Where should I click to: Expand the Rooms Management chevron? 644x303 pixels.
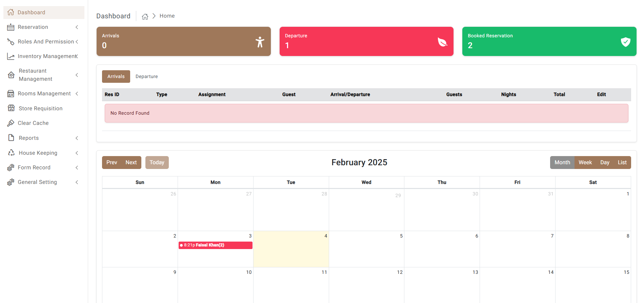point(77,94)
